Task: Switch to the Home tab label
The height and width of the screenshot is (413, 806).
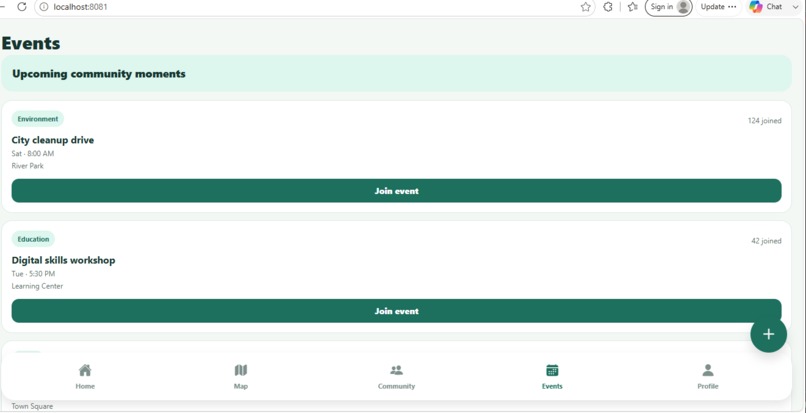Action: 85,386
